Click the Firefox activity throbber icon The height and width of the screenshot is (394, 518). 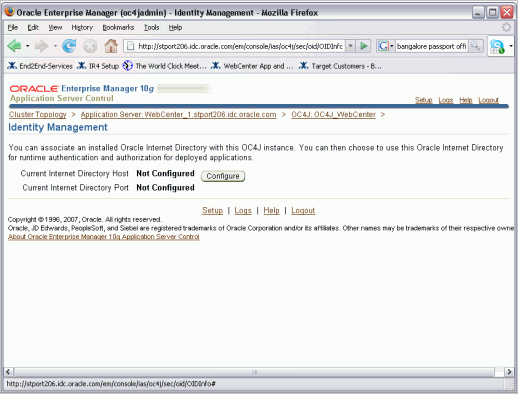click(506, 27)
